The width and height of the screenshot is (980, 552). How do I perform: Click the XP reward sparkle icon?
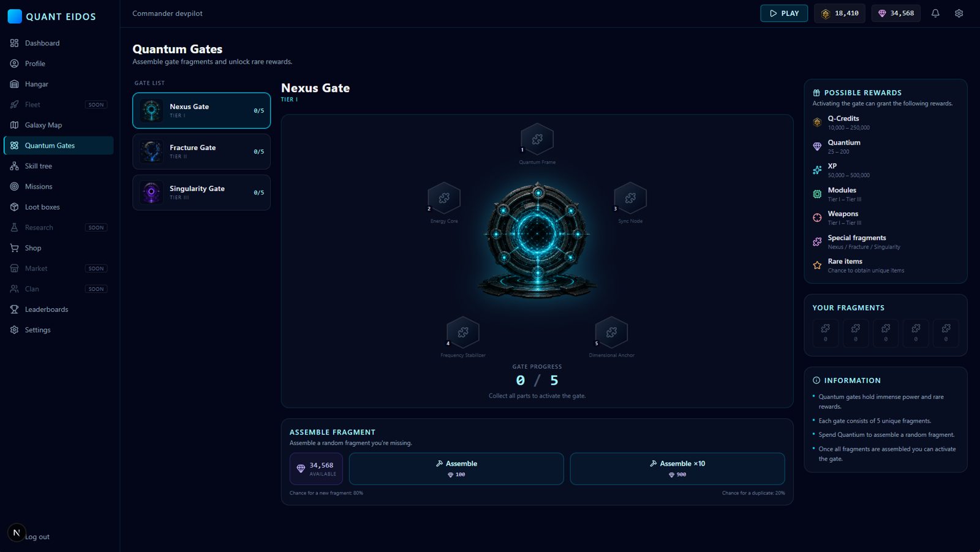pyautogui.click(x=817, y=170)
